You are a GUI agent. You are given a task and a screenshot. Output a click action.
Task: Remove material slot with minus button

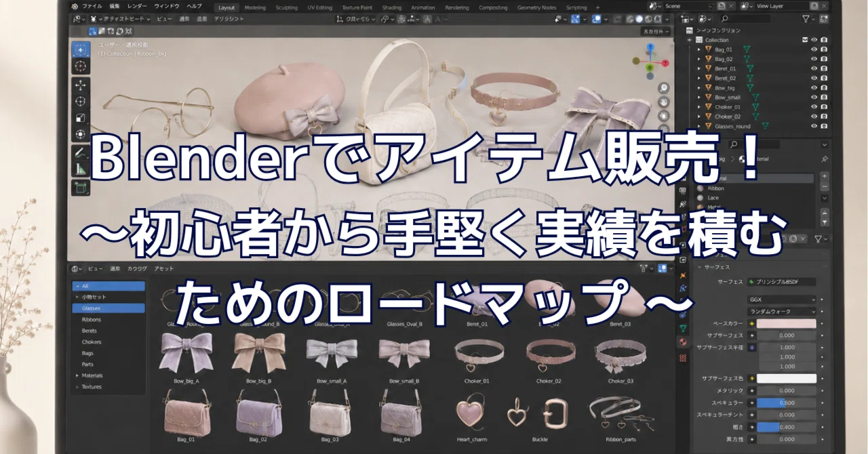(825, 186)
